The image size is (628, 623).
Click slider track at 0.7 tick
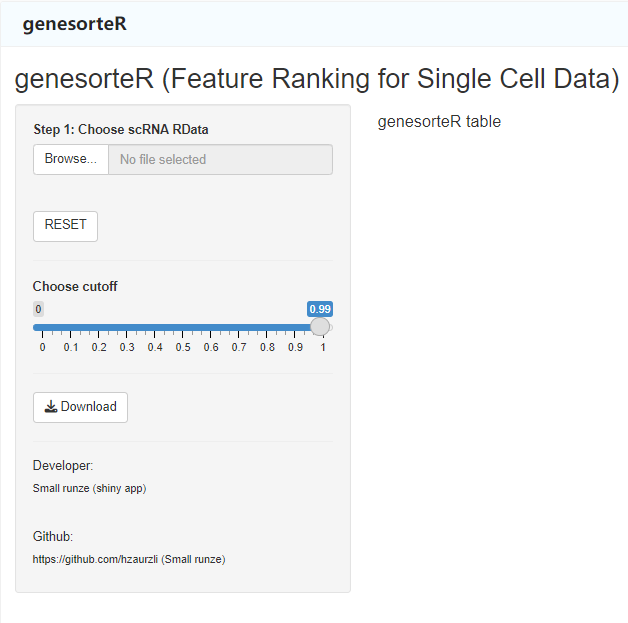(x=239, y=328)
